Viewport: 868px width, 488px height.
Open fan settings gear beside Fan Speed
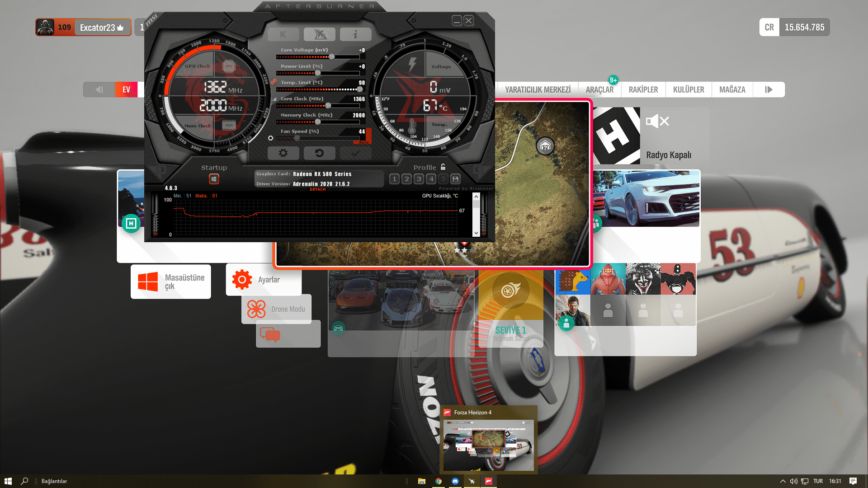point(270,138)
